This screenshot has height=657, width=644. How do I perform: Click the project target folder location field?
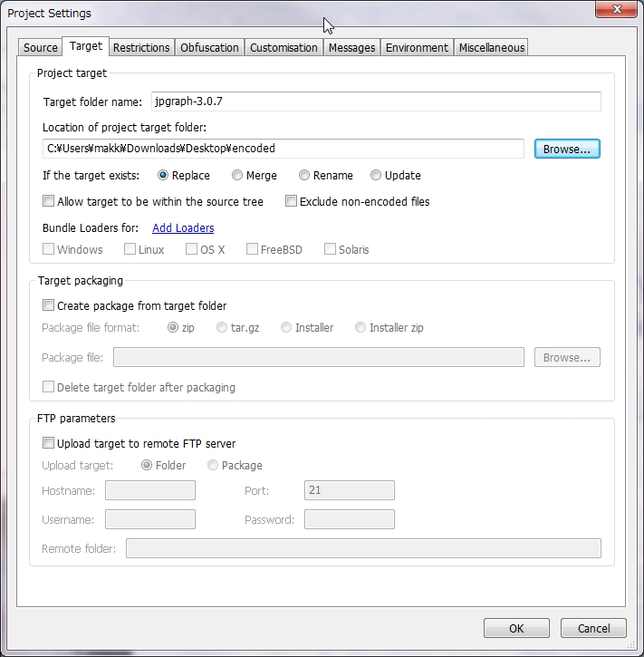[x=283, y=149]
